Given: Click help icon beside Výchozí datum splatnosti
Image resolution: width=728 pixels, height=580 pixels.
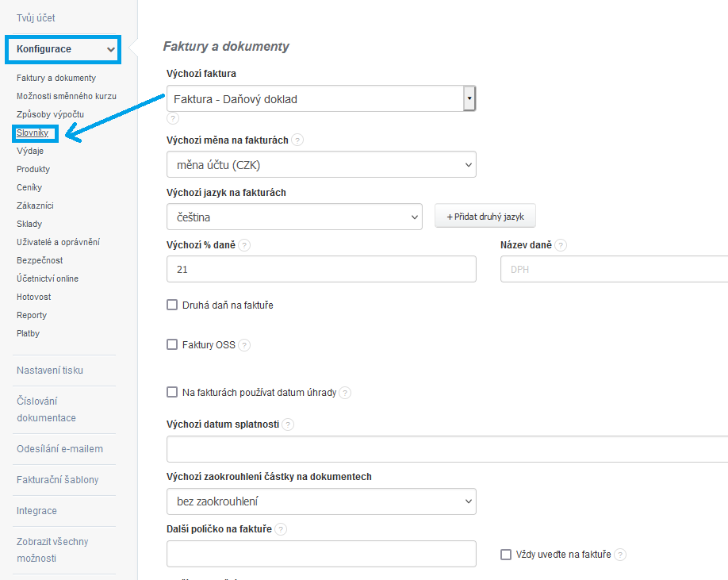Looking at the screenshot, I should pos(288,424).
